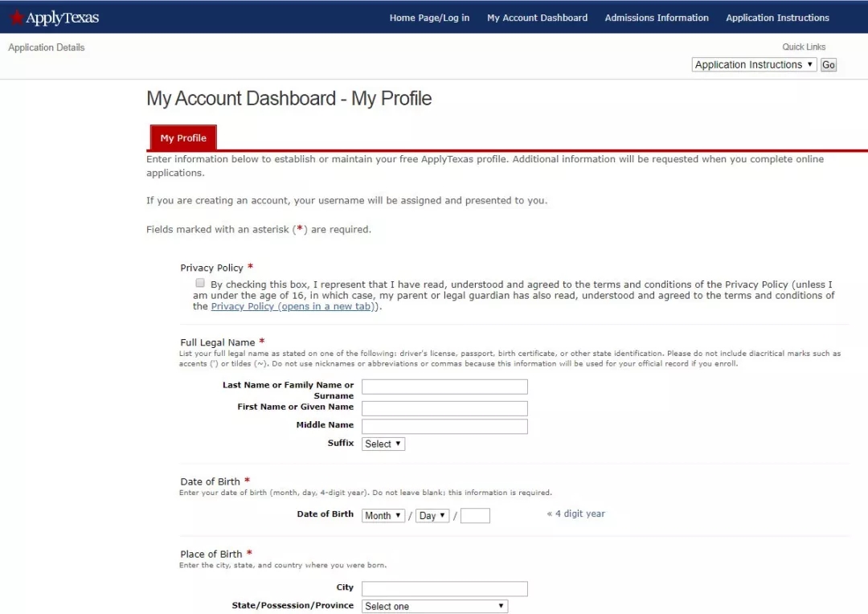Image resolution: width=868 pixels, height=614 pixels.
Task: Go to Admissions Information page
Action: pos(657,18)
